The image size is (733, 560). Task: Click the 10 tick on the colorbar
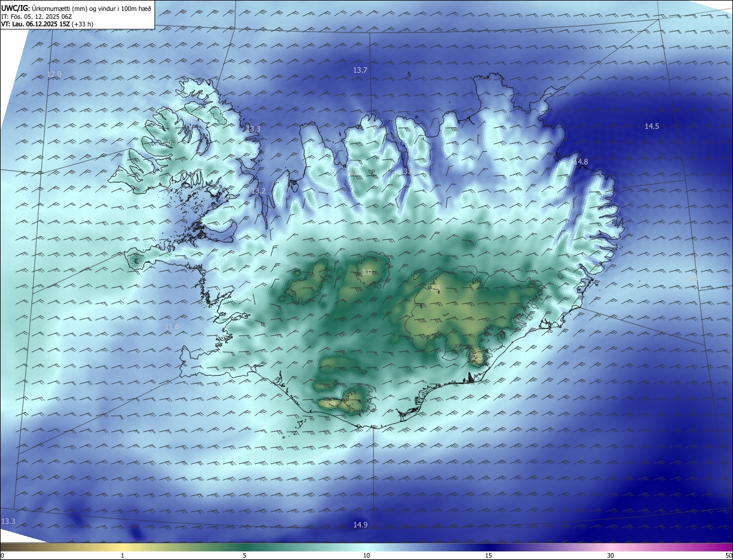[366, 555]
